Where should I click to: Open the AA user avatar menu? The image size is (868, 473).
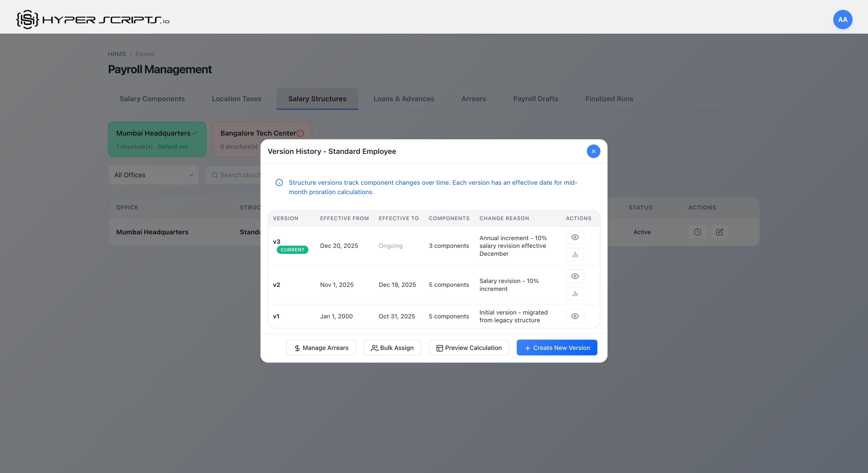pyautogui.click(x=842, y=20)
